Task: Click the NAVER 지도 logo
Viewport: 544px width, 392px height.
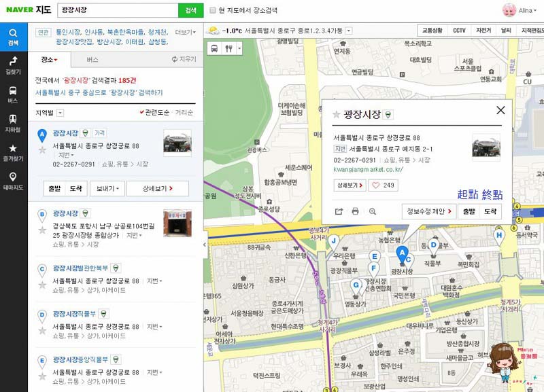Action: click(29, 10)
